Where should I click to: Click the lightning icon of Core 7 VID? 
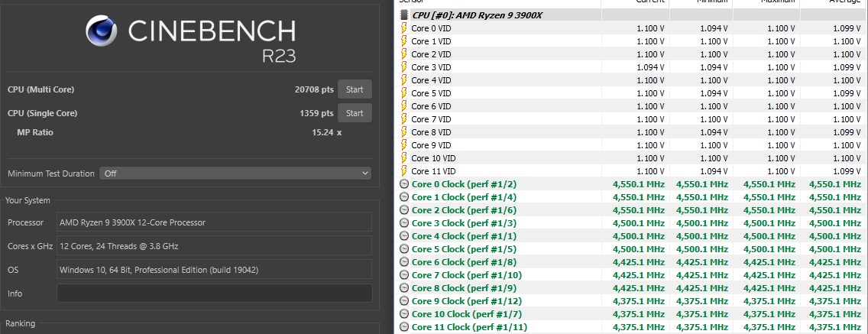(x=403, y=119)
